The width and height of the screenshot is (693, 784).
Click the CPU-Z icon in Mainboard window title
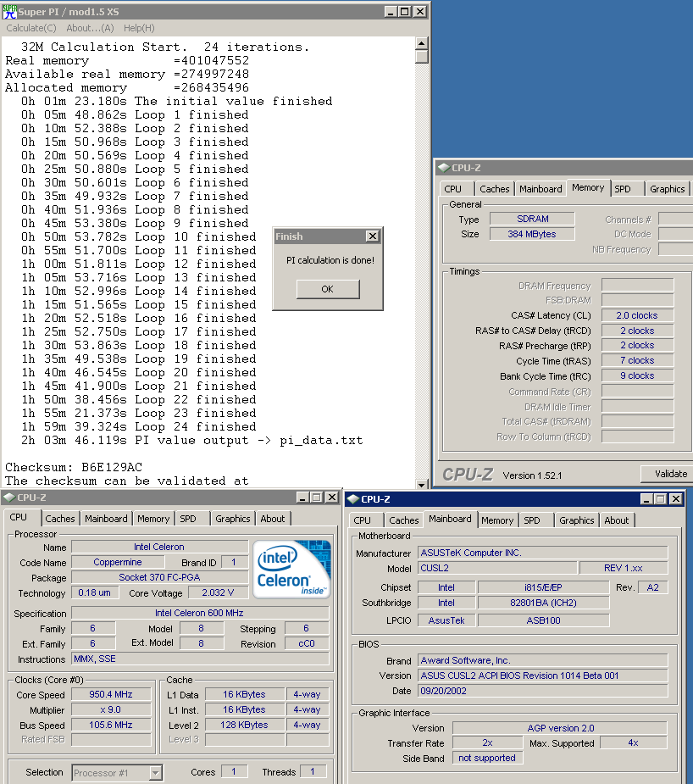[352, 499]
